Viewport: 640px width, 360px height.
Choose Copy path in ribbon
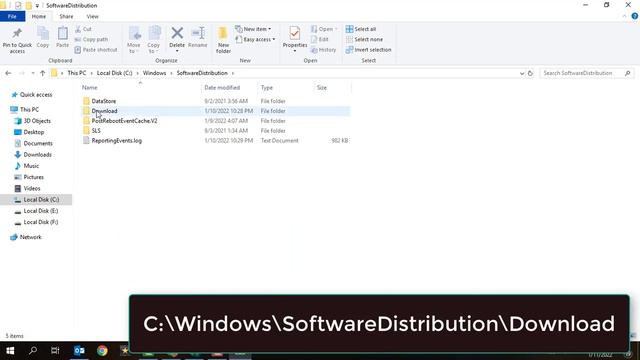tap(91, 40)
